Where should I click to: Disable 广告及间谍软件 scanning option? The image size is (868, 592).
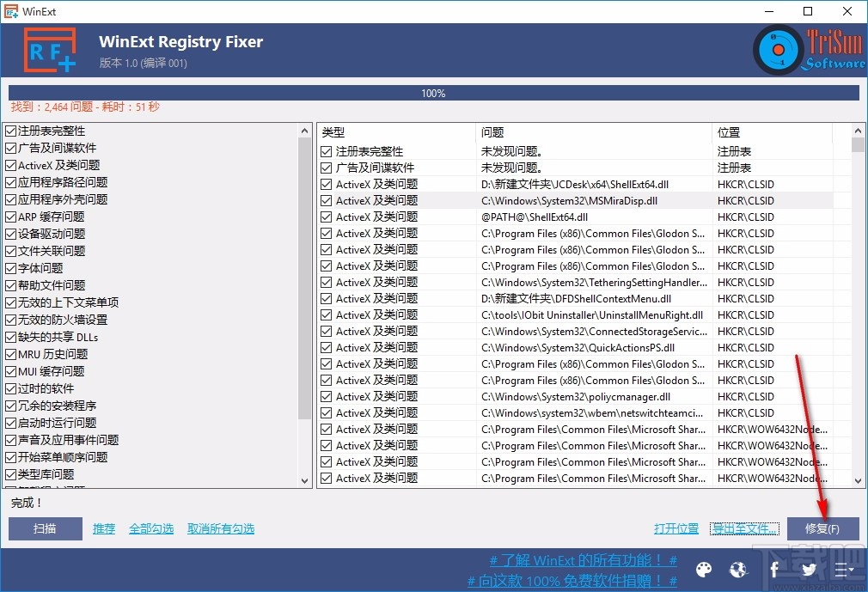coord(11,148)
